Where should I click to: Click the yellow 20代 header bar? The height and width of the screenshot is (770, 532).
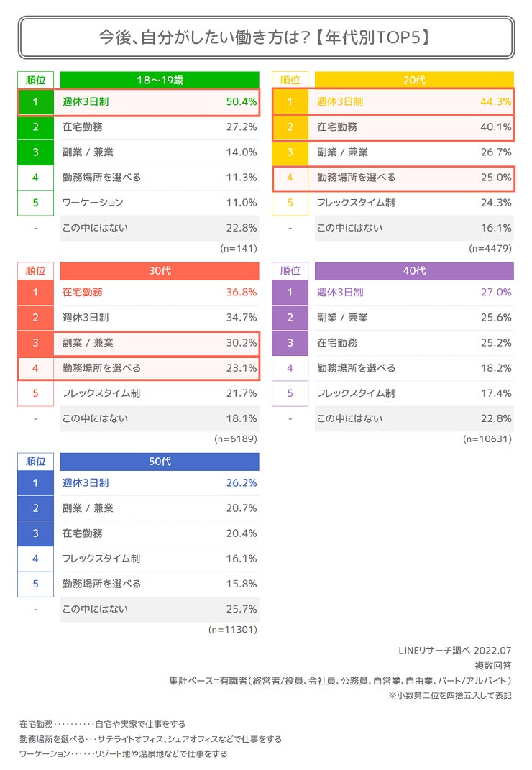[414, 80]
